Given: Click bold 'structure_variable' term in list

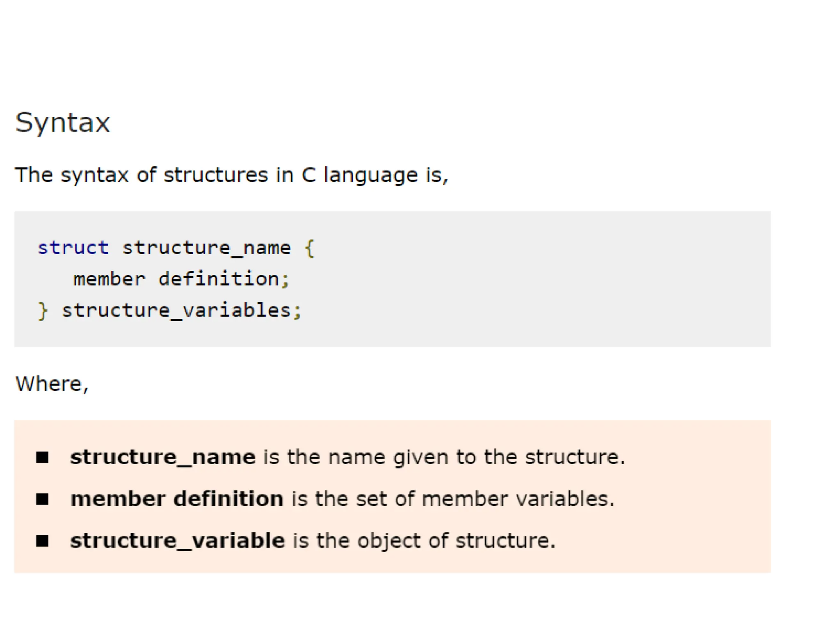Looking at the screenshot, I should 177,541.
